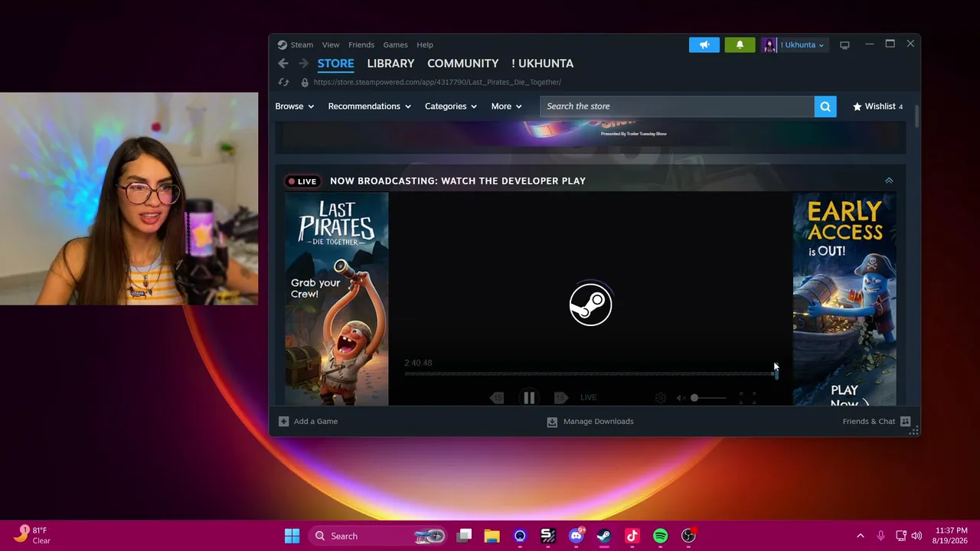Click Add a Game
980x551 pixels.
pos(308,421)
